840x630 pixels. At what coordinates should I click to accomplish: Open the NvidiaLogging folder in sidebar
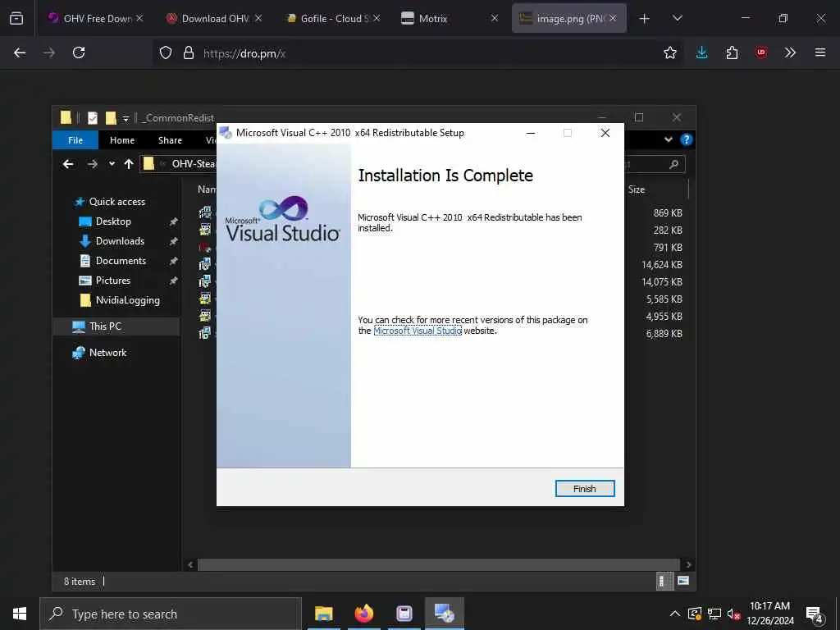[127, 300]
